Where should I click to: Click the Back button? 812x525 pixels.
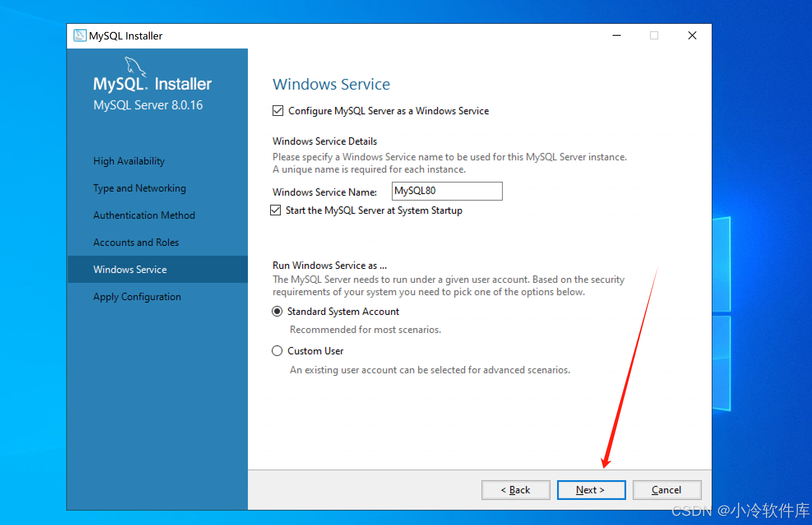coord(516,490)
